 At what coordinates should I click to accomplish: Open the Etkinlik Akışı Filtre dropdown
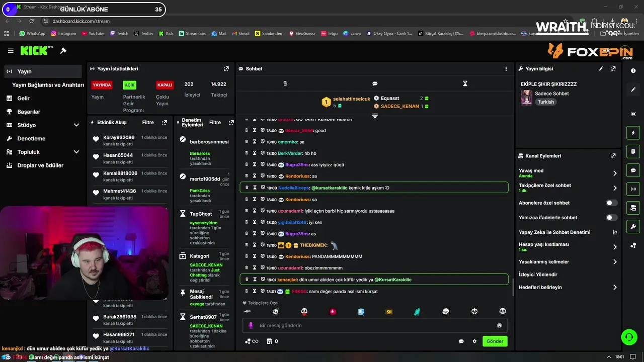(148, 122)
